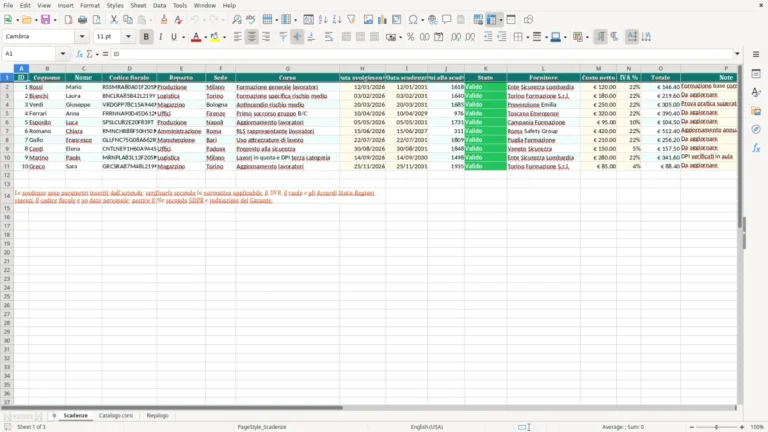Switch to Catalogo corsi sheet tab
This screenshot has height=432, width=768.
point(116,415)
